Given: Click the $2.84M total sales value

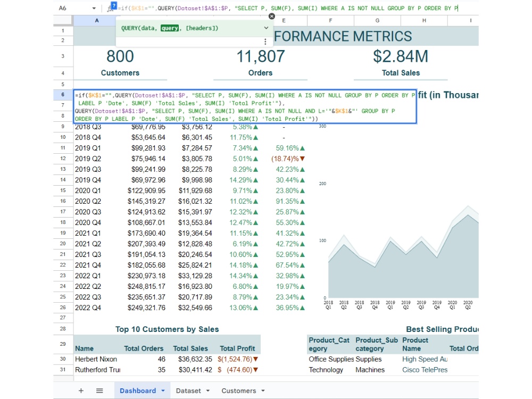Looking at the screenshot, I should [401, 56].
